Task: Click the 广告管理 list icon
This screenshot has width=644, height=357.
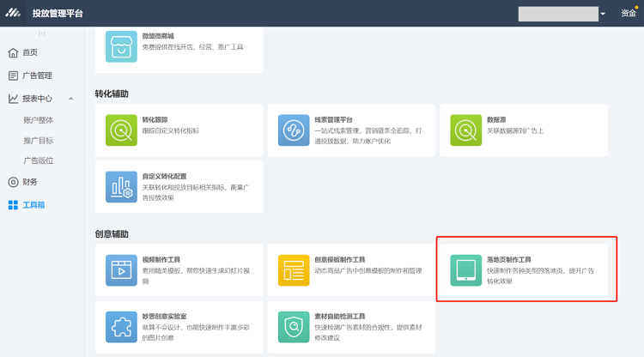Action: (13, 76)
